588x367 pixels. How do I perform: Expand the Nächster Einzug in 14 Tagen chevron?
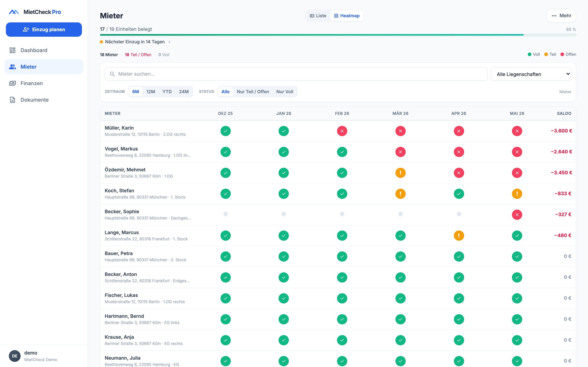tap(169, 42)
